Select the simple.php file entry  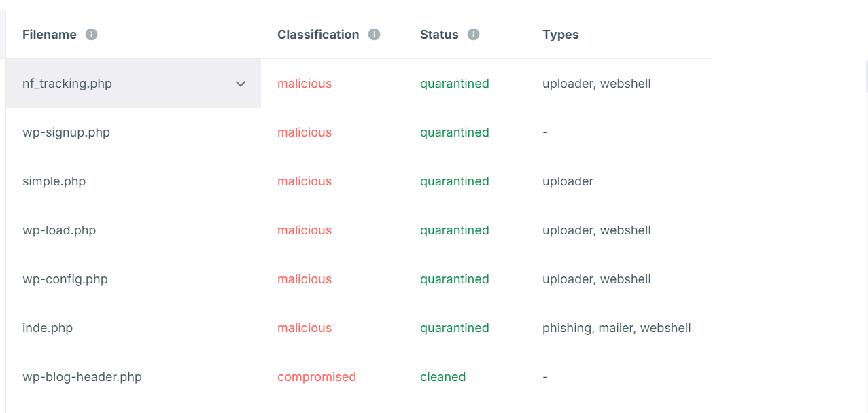pyautogui.click(x=54, y=181)
